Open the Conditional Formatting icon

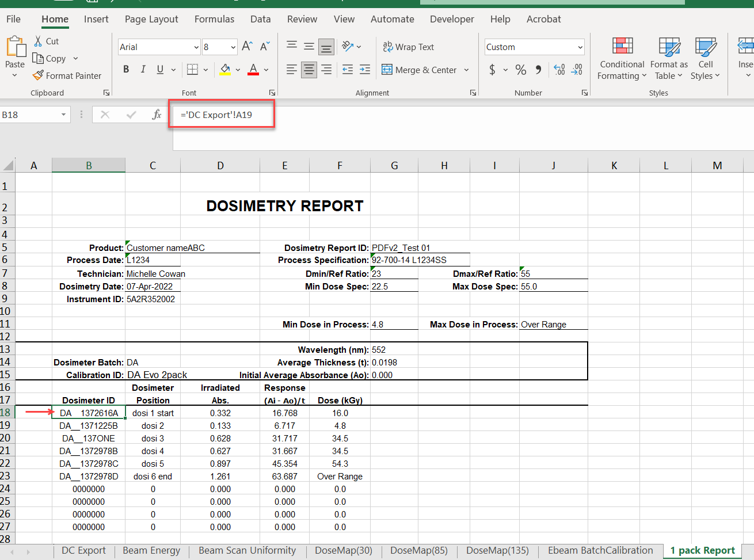[x=622, y=46]
